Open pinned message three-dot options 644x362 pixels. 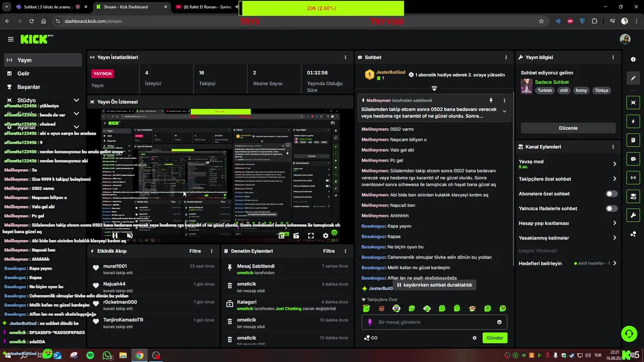[504, 101]
